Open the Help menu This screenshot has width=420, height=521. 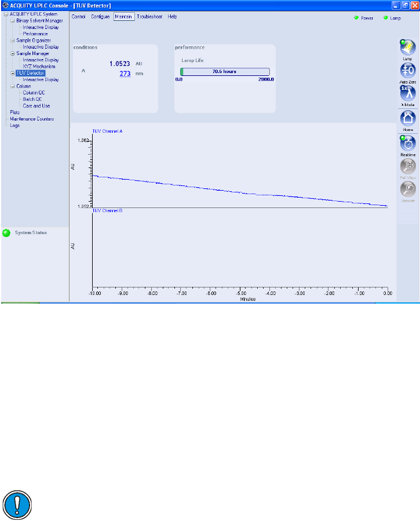pyautogui.click(x=172, y=17)
